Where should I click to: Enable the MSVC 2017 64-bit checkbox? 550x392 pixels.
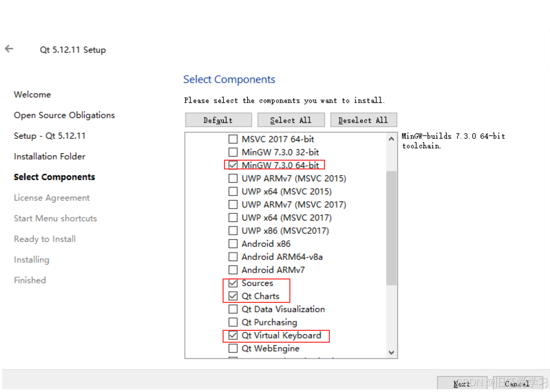click(x=233, y=139)
